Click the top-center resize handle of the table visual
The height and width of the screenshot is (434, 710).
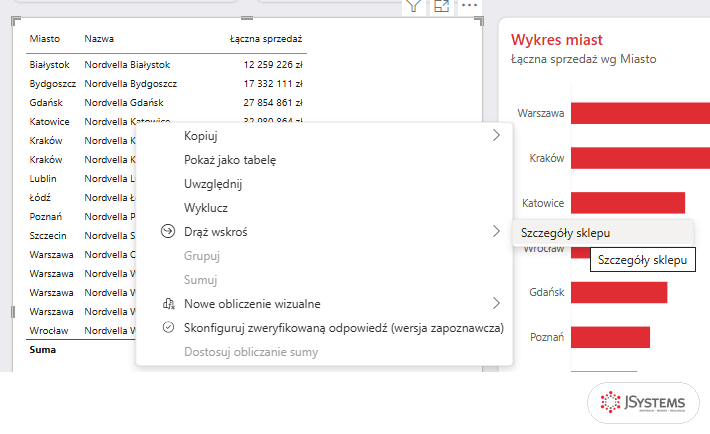(x=247, y=18)
